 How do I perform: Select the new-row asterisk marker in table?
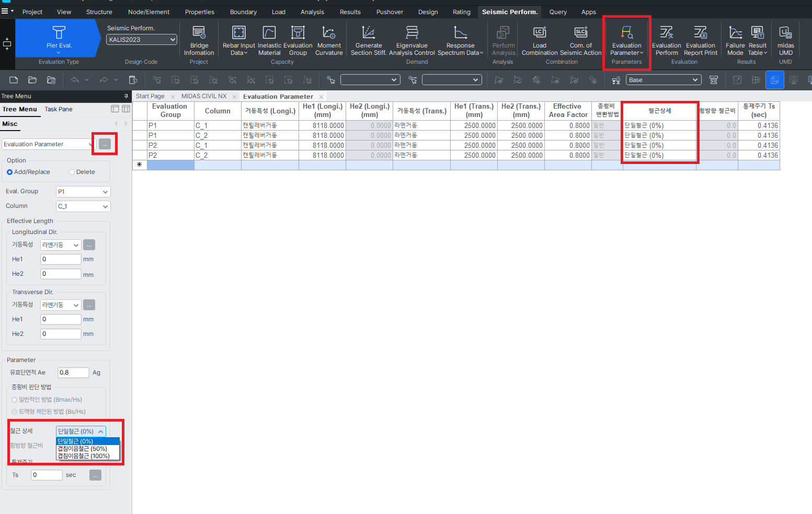(140, 165)
